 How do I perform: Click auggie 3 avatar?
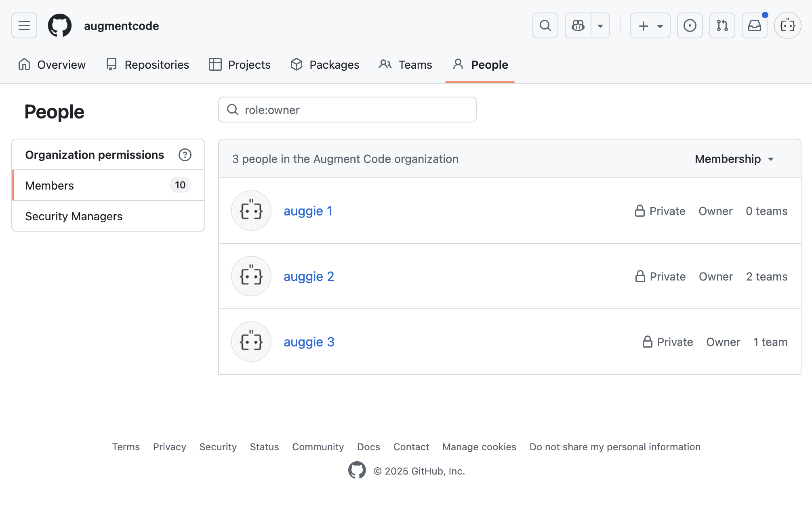[x=251, y=342]
